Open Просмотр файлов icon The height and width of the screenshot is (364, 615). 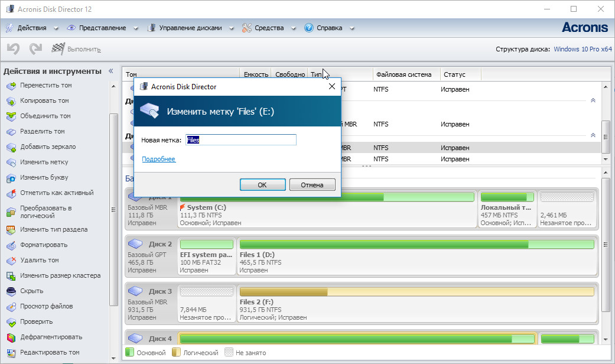click(11, 306)
